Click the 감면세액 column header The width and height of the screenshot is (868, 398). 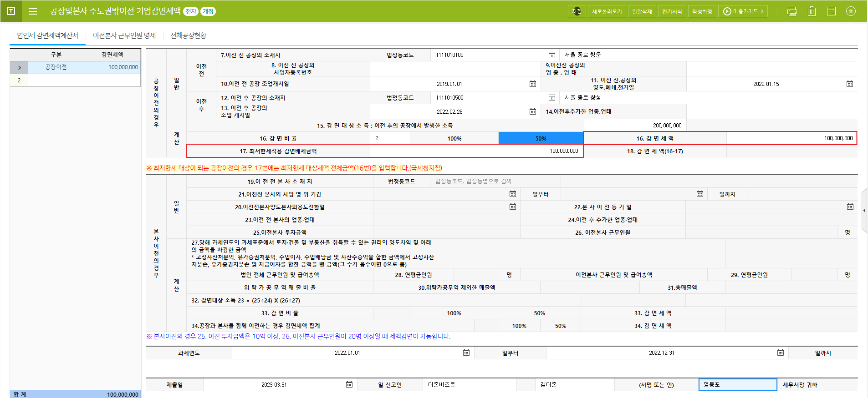pyautogui.click(x=112, y=55)
